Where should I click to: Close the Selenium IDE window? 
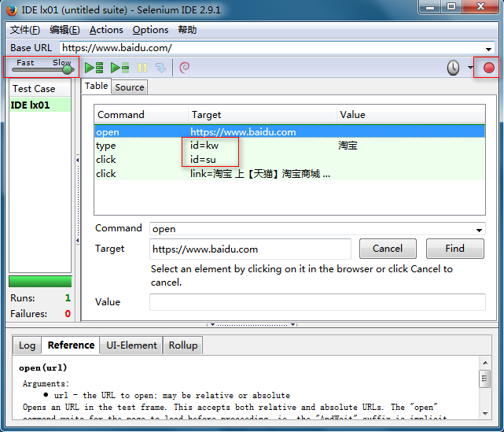click(481, 7)
